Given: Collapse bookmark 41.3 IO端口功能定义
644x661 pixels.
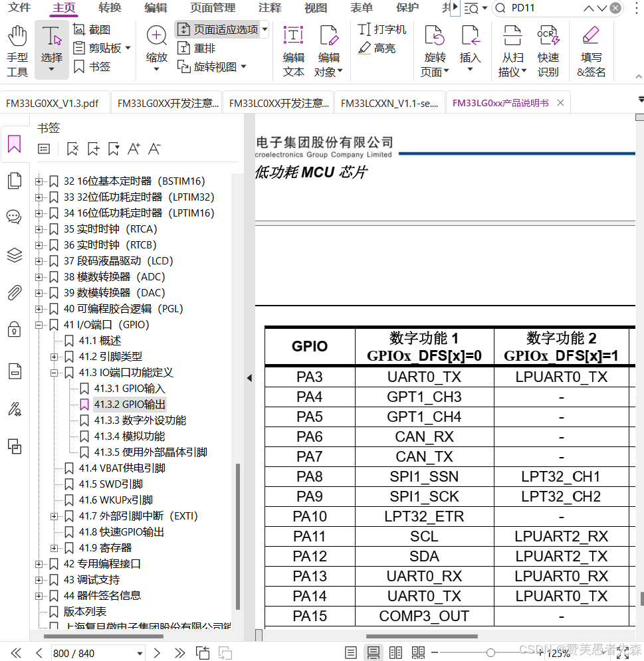Looking at the screenshot, I should pyautogui.click(x=54, y=373).
